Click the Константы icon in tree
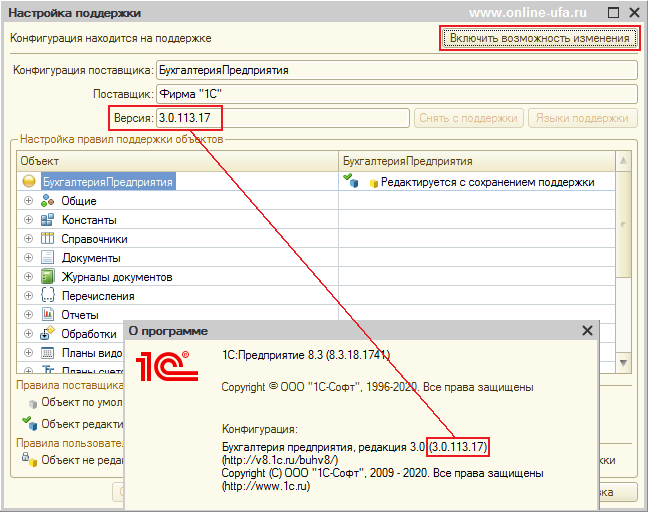648x512 pixels. tap(47, 220)
